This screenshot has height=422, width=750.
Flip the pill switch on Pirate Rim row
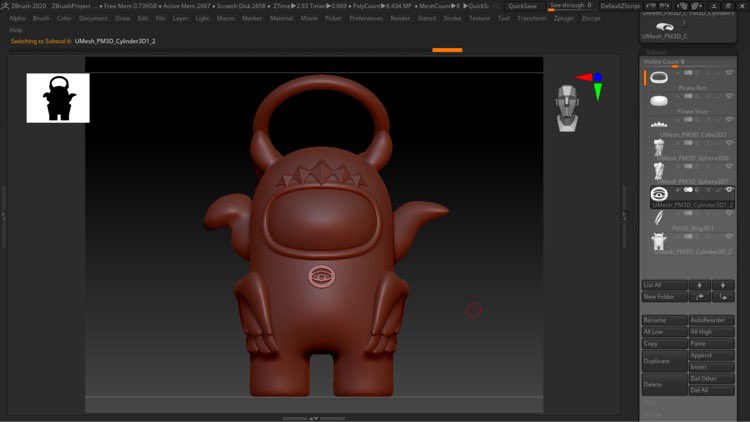point(688,73)
